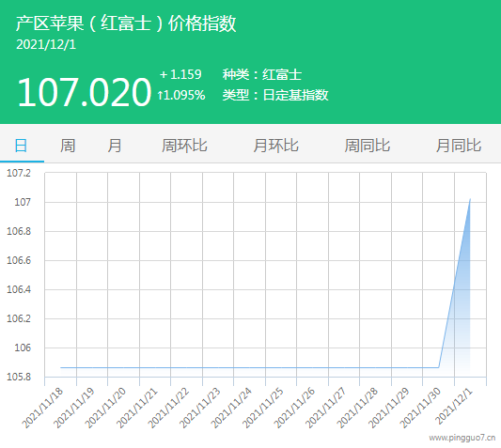Image resolution: width=501 pixels, height=448 pixels.
Task: Click the 107 y-axis label
Action: (23, 202)
